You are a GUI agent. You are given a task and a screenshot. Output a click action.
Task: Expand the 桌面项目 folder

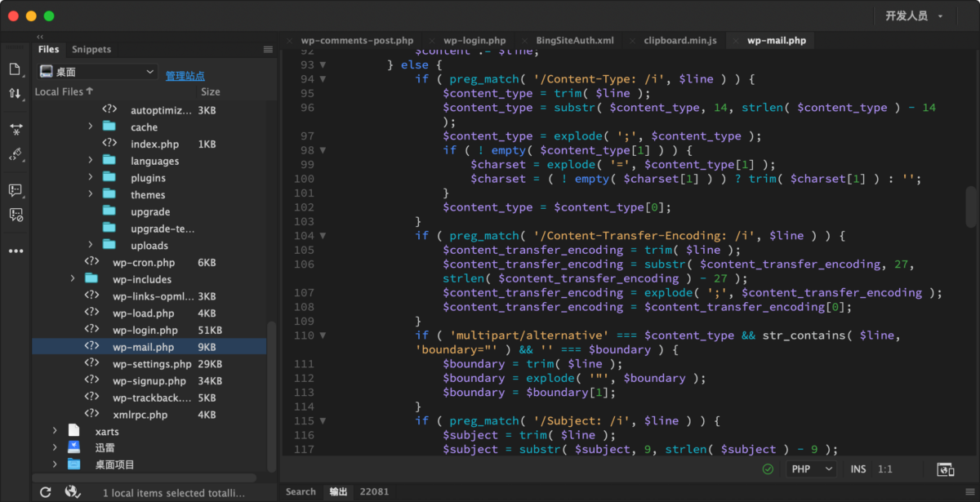coord(55,464)
